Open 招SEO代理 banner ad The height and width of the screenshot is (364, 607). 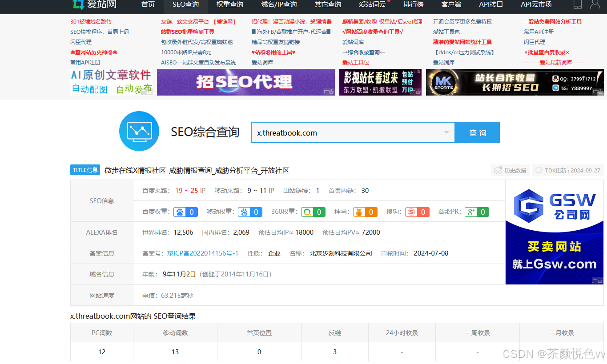point(246,82)
